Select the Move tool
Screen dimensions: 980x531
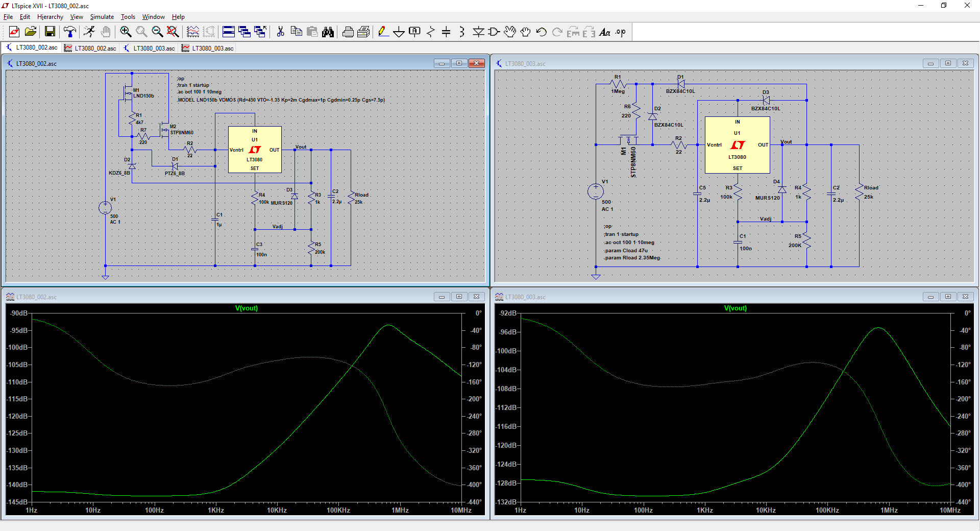tap(510, 32)
